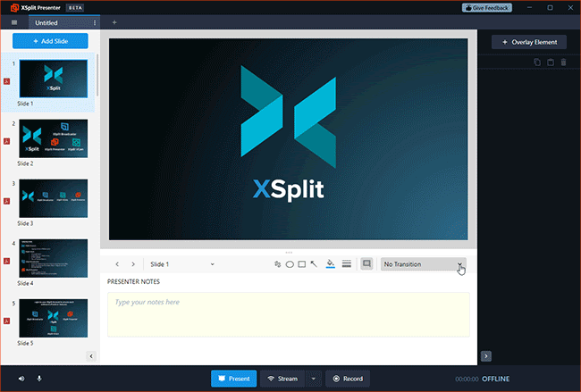
Task: Open the Slide 1 selector dropdown
Action: [x=181, y=264]
